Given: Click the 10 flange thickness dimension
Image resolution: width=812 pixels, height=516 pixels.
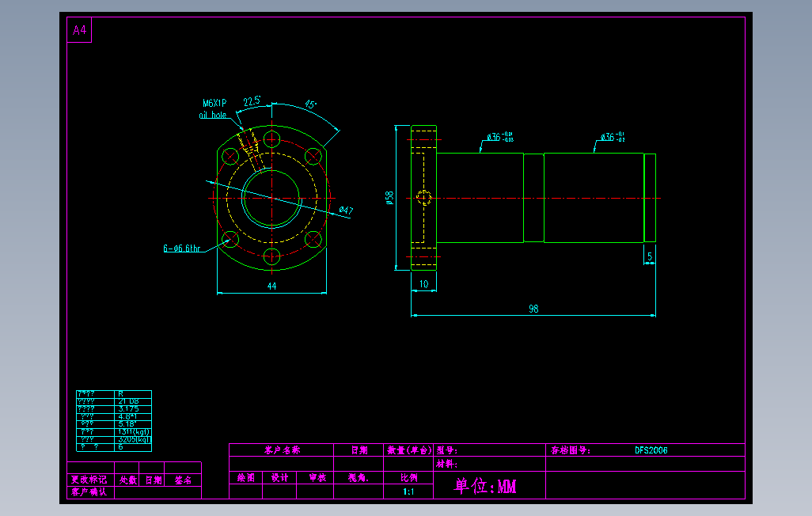Looking at the screenshot, I should tap(423, 284).
